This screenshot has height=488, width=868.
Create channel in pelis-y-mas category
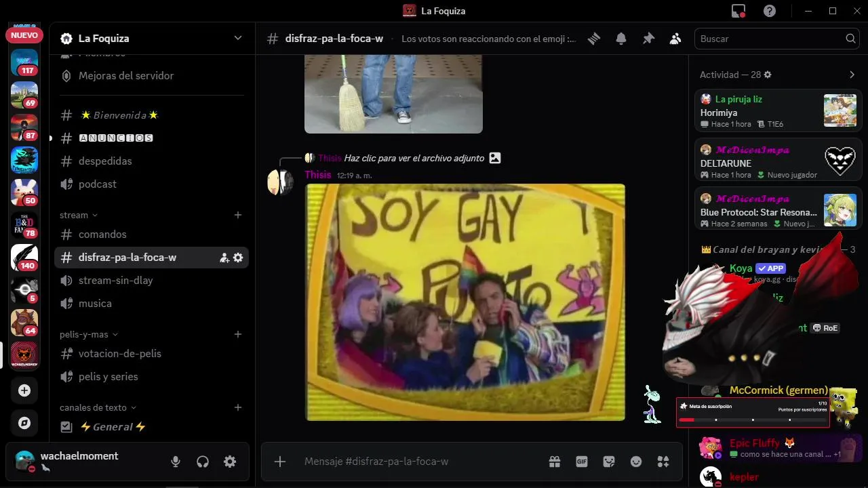(x=238, y=334)
